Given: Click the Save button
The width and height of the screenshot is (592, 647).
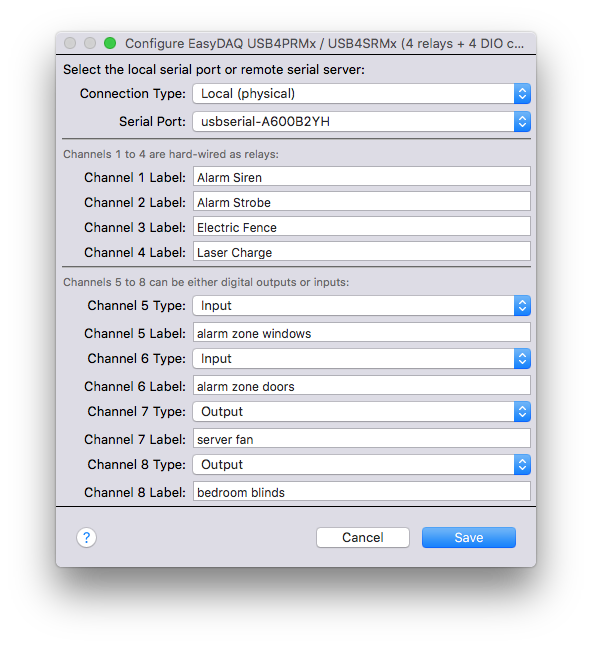Looking at the screenshot, I should tap(469, 538).
